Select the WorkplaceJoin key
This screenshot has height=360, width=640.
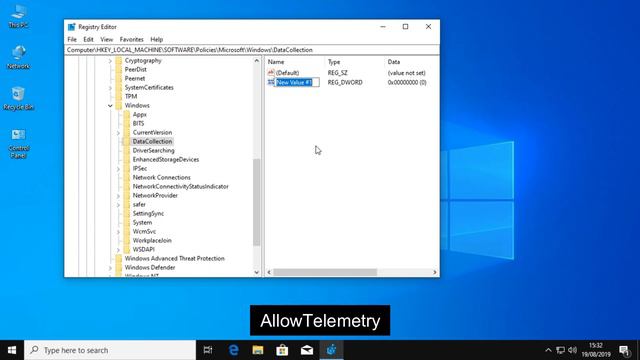[x=152, y=240]
